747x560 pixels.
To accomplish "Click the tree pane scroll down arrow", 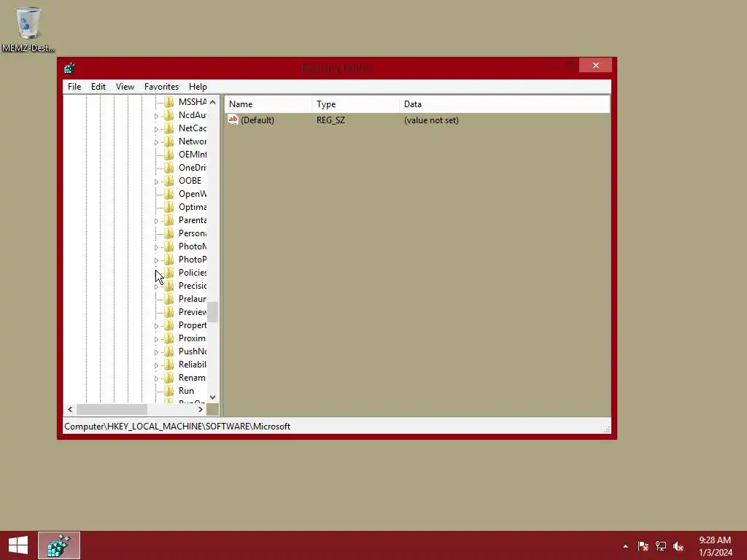I will [x=213, y=397].
